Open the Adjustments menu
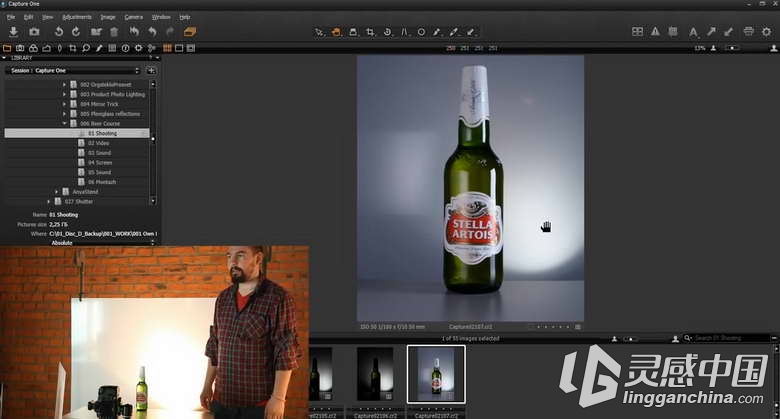780x419 pixels. (x=77, y=17)
